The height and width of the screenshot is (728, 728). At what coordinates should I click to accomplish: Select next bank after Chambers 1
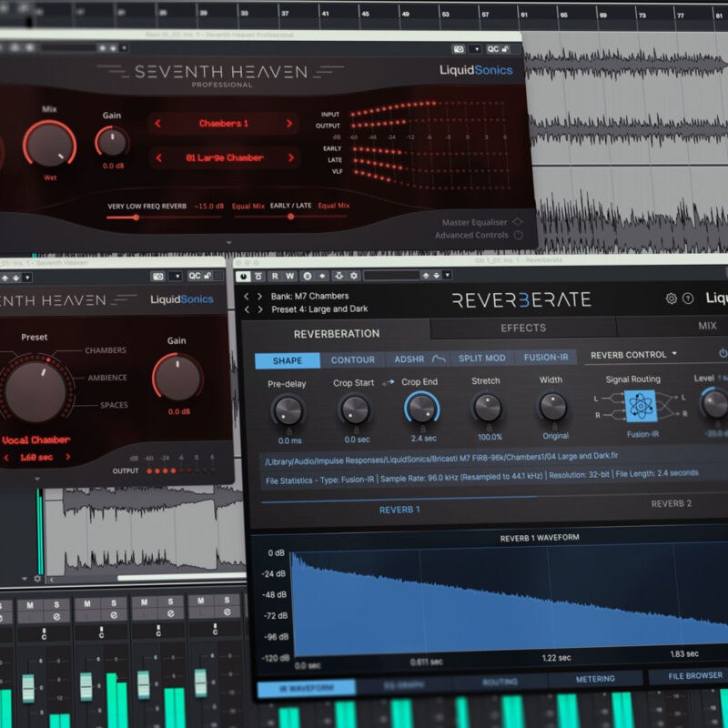click(x=289, y=123)
